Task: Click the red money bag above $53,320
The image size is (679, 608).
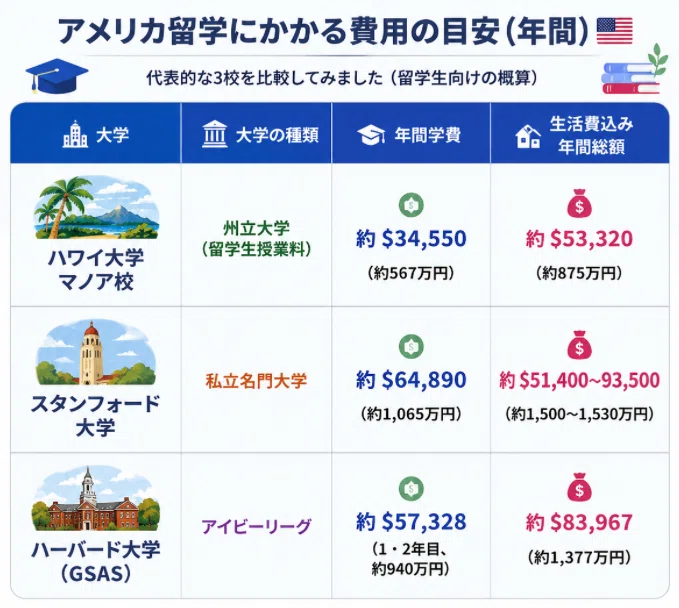Action: click(579, 203)
